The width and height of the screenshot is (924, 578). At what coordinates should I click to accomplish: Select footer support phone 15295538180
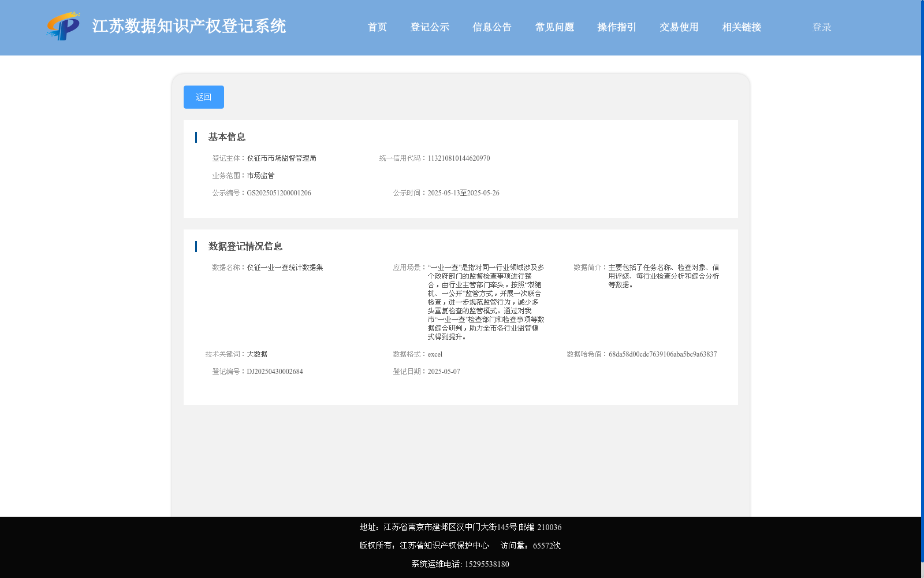487,564
